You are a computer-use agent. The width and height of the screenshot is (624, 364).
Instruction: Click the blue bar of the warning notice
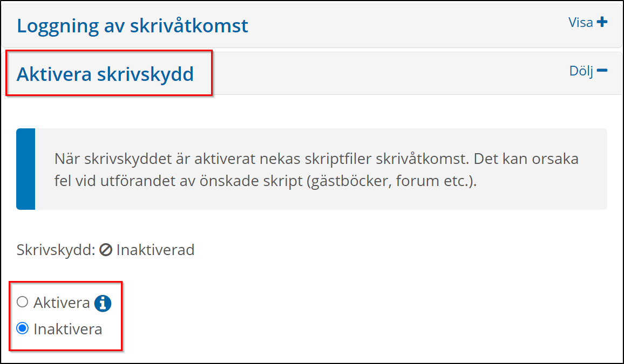(x=25, y=169)
